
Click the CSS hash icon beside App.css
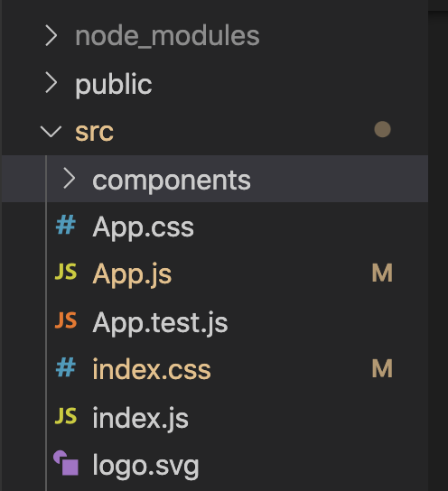point(66,225)
